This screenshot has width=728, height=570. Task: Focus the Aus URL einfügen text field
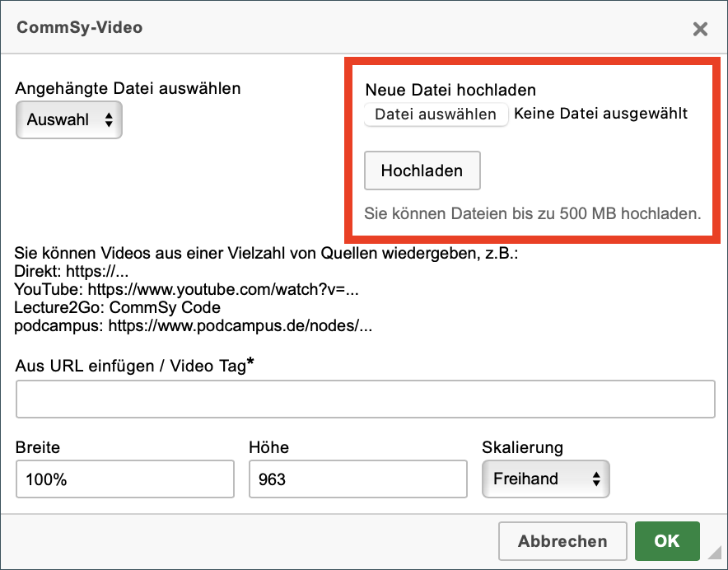click(366, 399)
